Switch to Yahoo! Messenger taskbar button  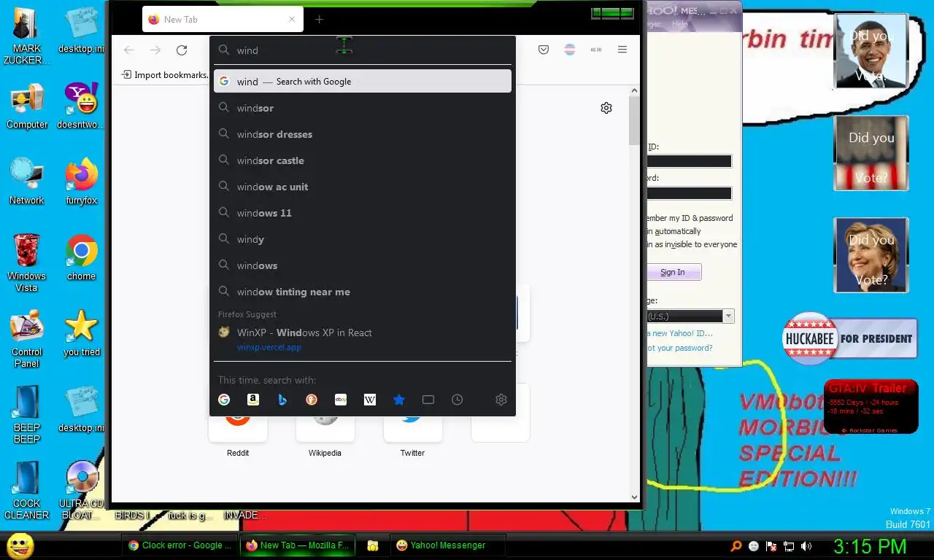(447, 545)
